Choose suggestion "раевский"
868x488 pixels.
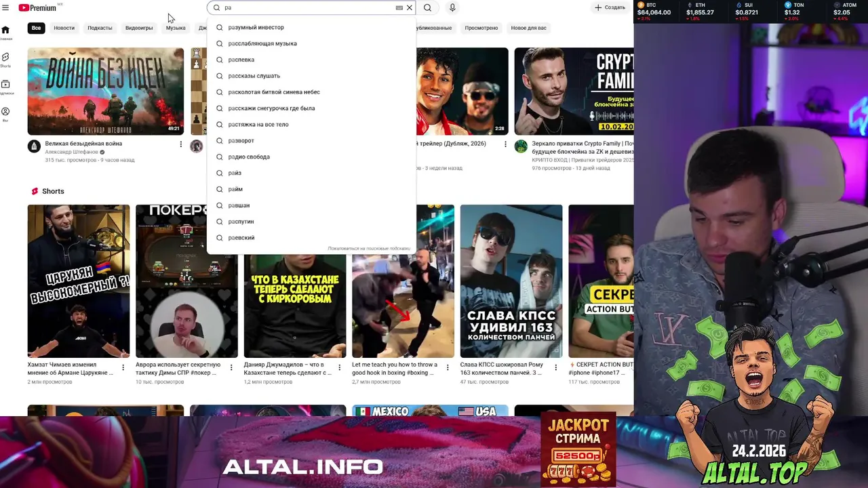(x=311, y=238)
